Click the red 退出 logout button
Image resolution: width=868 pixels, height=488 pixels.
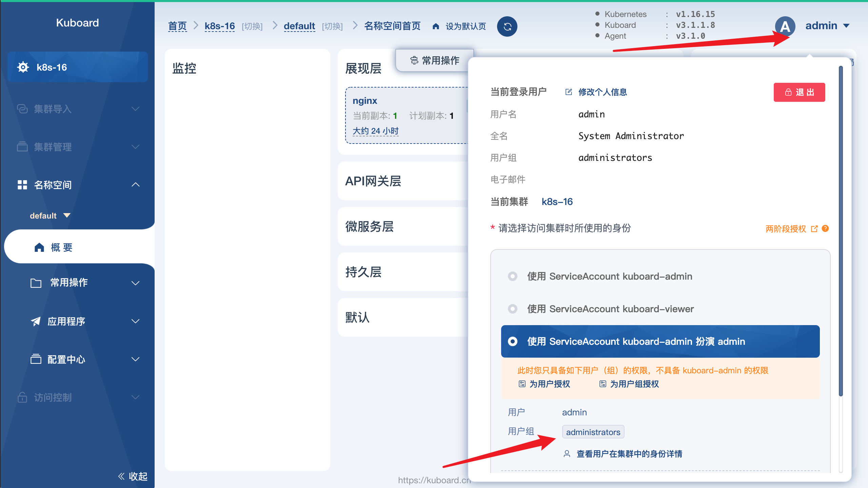(799, 92)
